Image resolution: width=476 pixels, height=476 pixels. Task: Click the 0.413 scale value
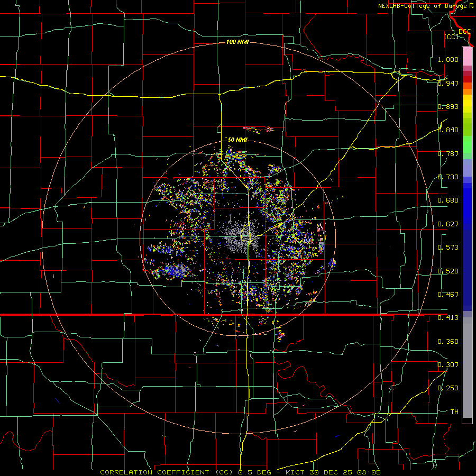point(448,318)
